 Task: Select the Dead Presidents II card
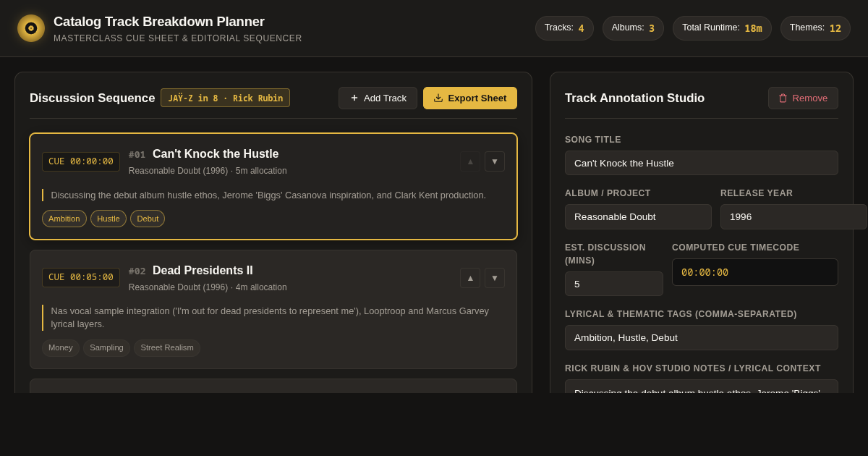coord(273,309)
